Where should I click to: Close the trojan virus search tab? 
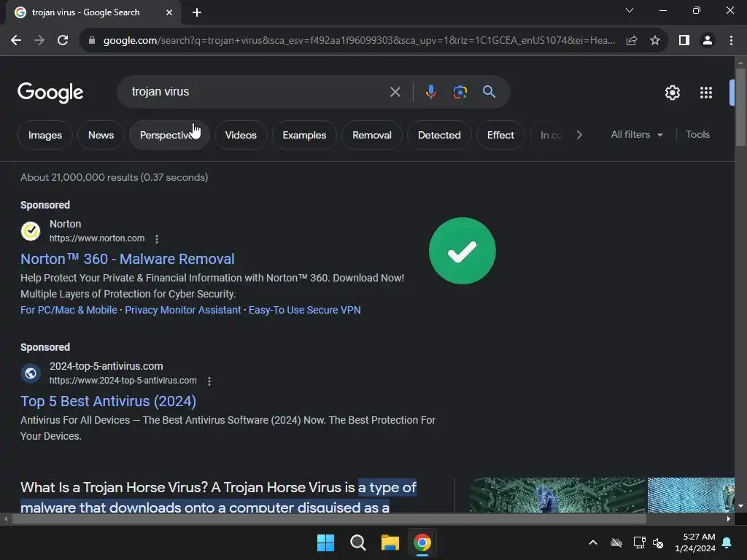click(x=169, y=12)
